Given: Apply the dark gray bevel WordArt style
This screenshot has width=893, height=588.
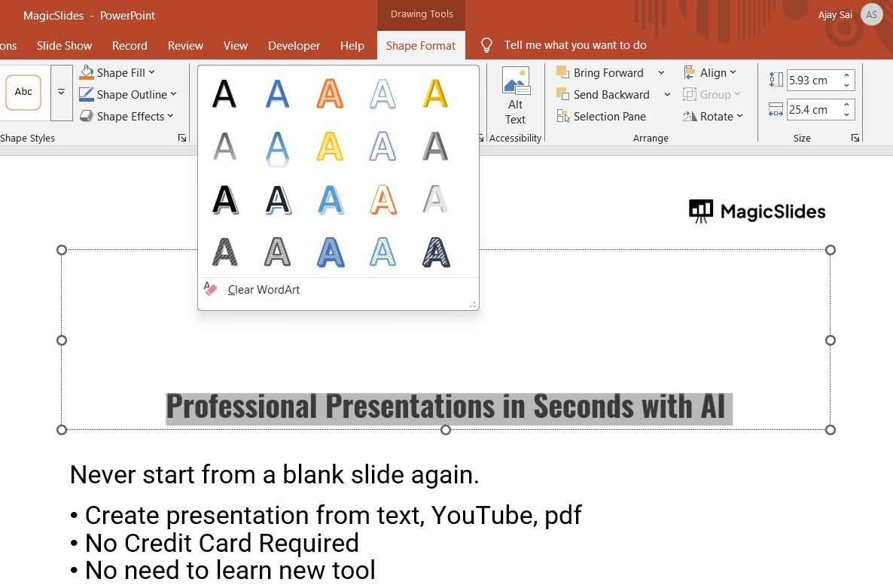Looking at the screenshot, I should pos(436,147).
